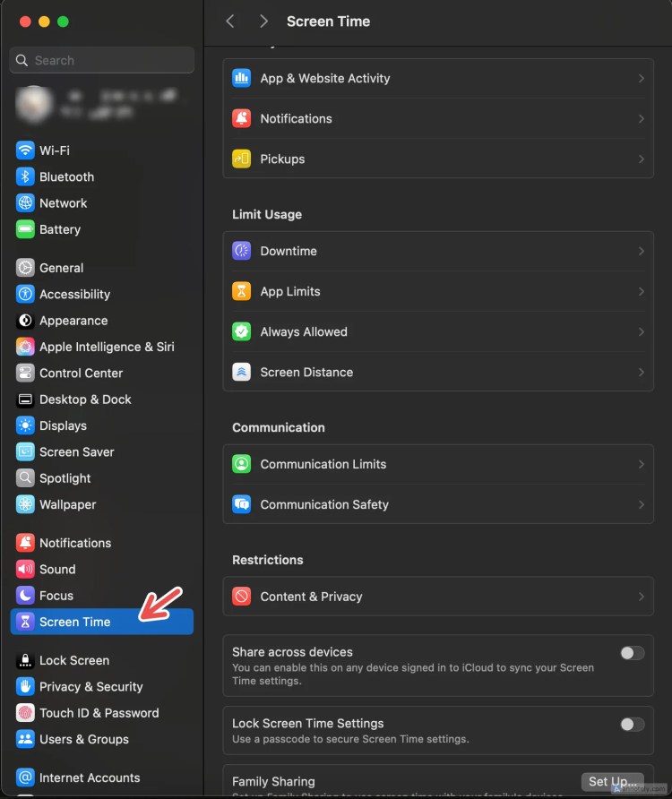Click the Spotlight magnifier icon

click(x=25, y=478)
